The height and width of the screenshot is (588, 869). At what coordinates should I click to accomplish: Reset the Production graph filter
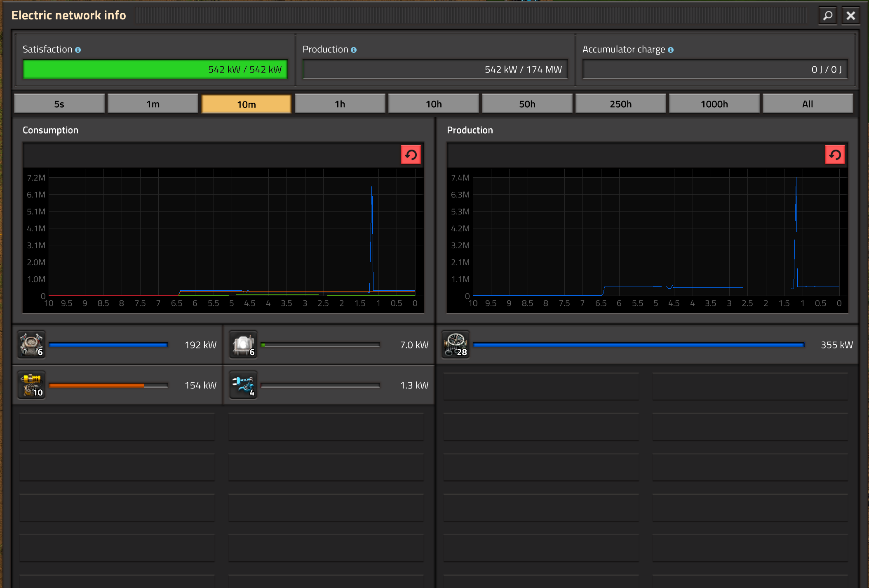tap(835, 155)
